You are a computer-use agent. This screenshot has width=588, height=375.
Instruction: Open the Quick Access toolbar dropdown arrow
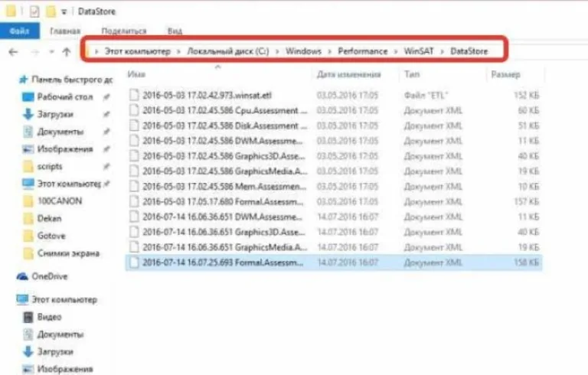tap(64, 12)
